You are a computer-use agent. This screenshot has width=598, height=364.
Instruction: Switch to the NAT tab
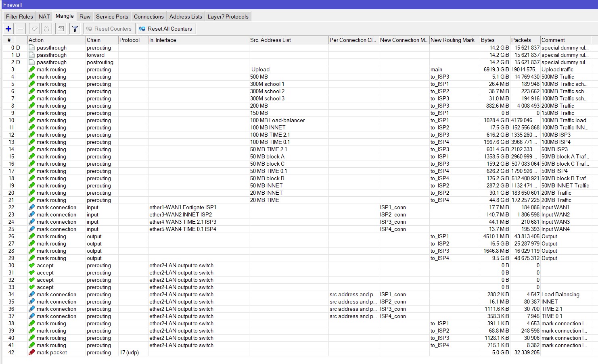(x=44, y=17)
